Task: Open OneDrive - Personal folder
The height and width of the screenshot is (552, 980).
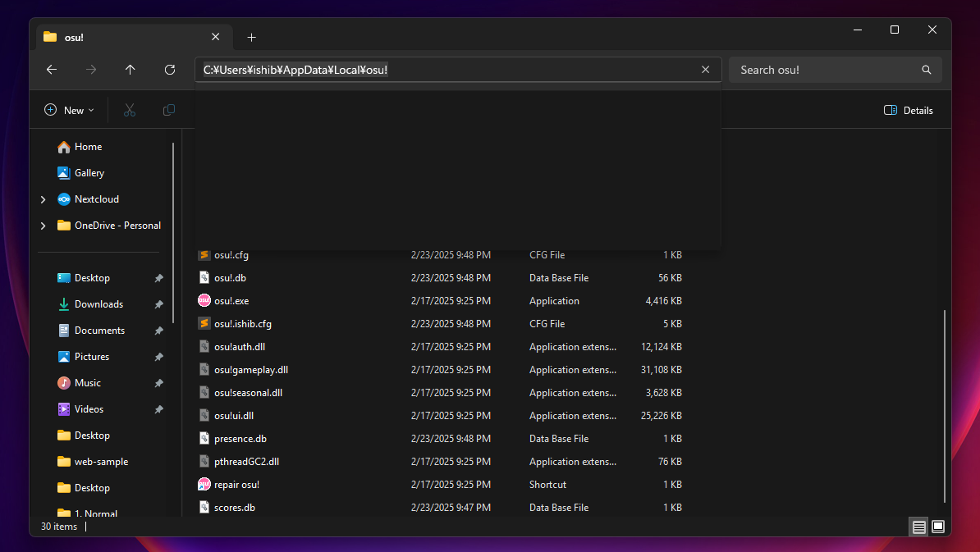Action: (117, 226)
